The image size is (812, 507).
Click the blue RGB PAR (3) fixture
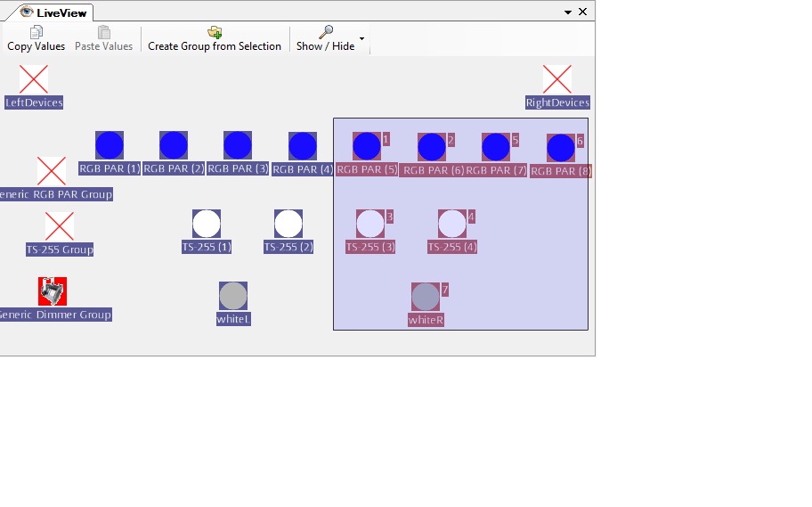click(x=238, y=145)
